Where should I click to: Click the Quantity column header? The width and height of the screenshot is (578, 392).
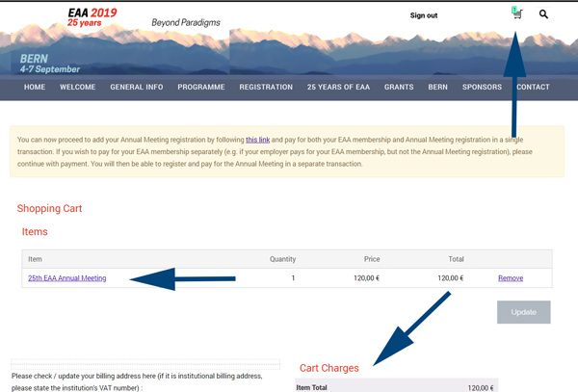(x=282, y=259)
